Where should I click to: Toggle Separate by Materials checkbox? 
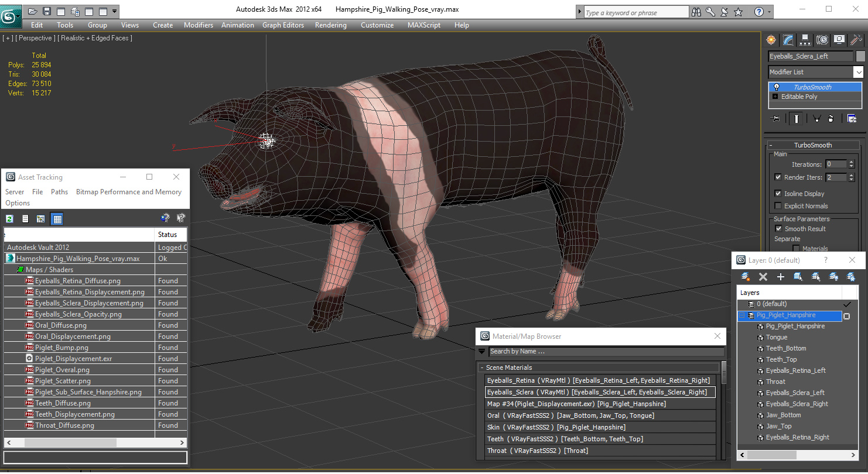[796, 249]
